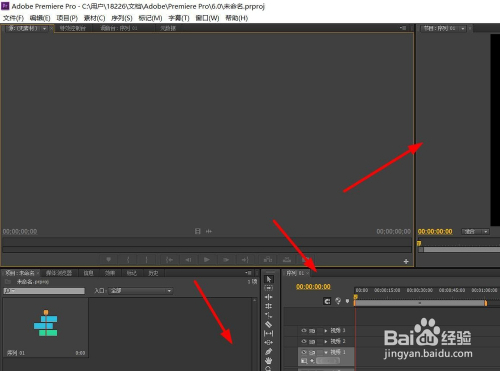This screenshot has width=500, height=371.
Task: Select the Hand tool
Action: coord(269,360)
